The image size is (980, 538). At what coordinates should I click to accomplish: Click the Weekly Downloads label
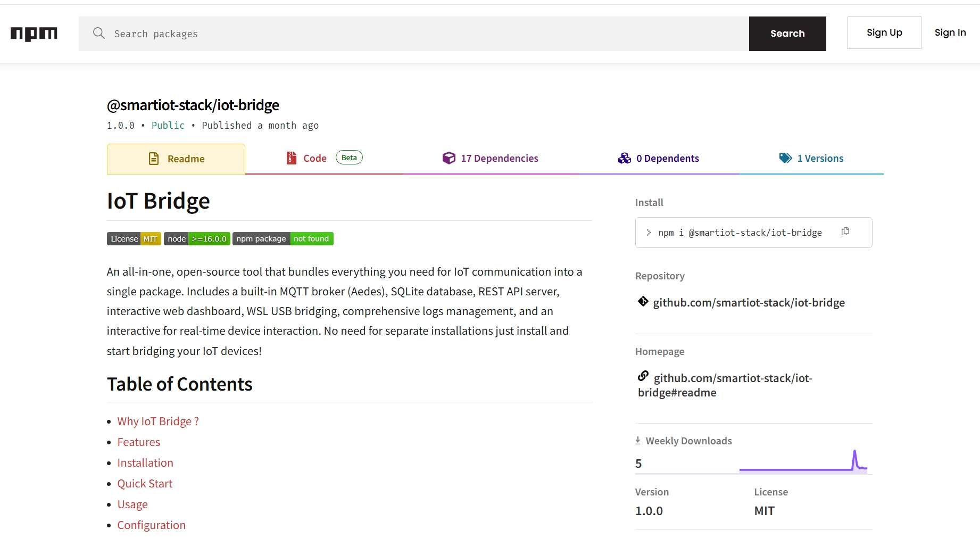click(689, 441)
